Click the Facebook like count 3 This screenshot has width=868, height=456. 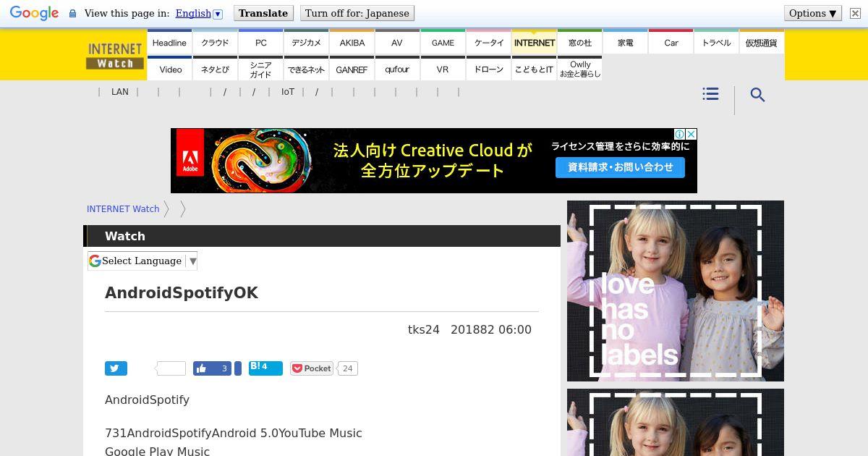224,368
